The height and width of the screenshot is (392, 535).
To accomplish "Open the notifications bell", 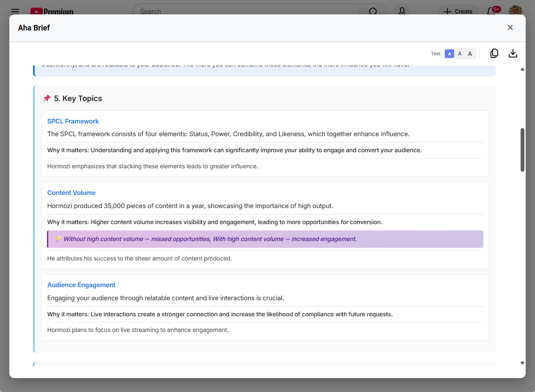I will tap(491, 11).
